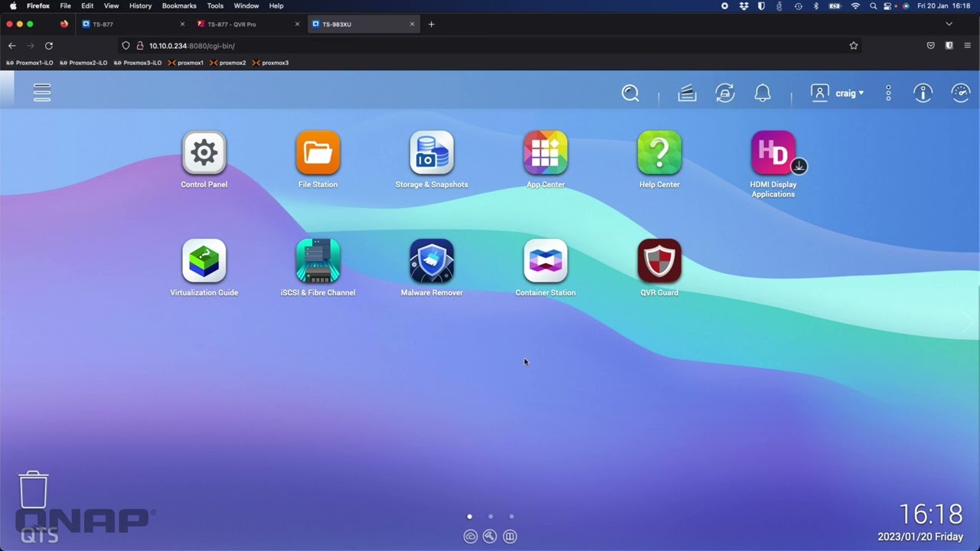List all tabs dropdown arrow
Viewport: 980px width, 551px height.
coord(949,24)
